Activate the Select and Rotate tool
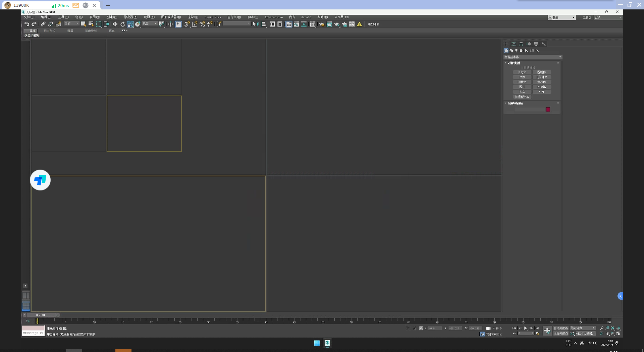 (123, 24)
